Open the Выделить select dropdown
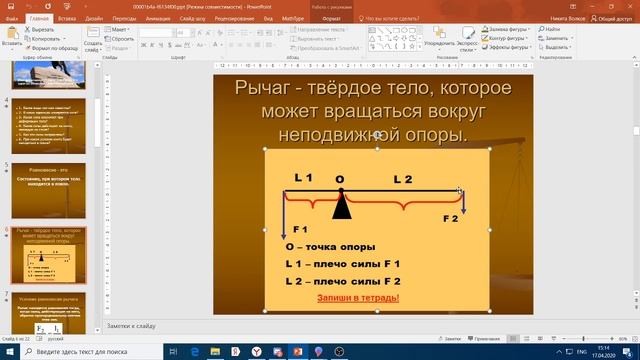This screenshot has height=360, width=640. tap(555, 47)
